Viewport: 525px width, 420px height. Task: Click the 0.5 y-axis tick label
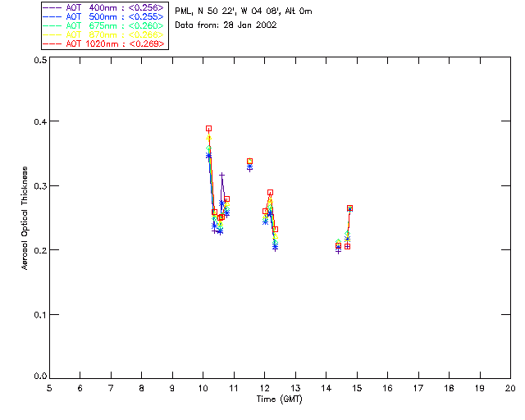coord(40,60)
